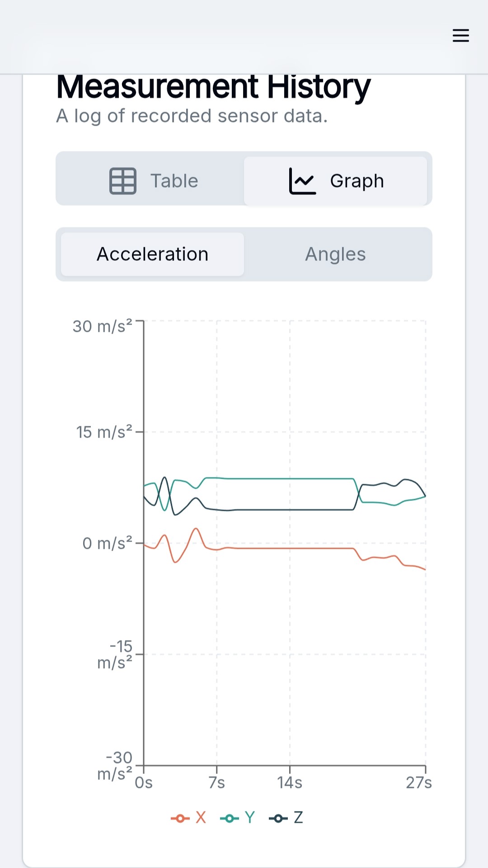
Task: Click the Y series legend marker
Action: point(229,818)
